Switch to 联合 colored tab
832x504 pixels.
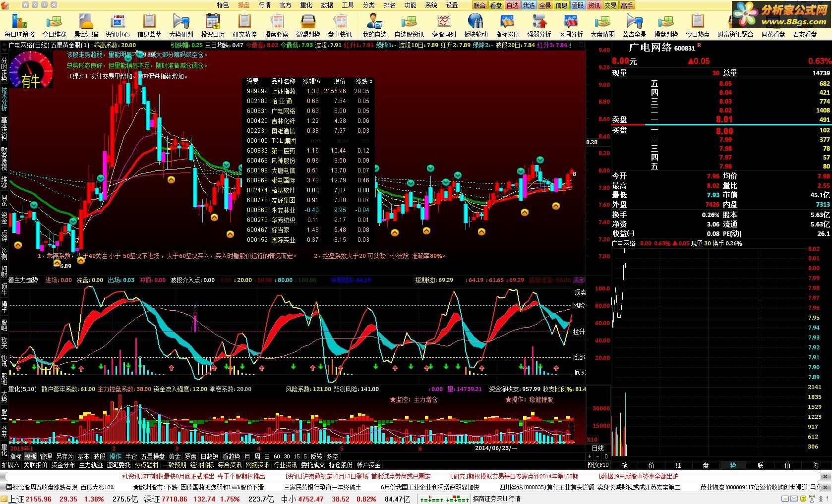(x=479, y=5)
